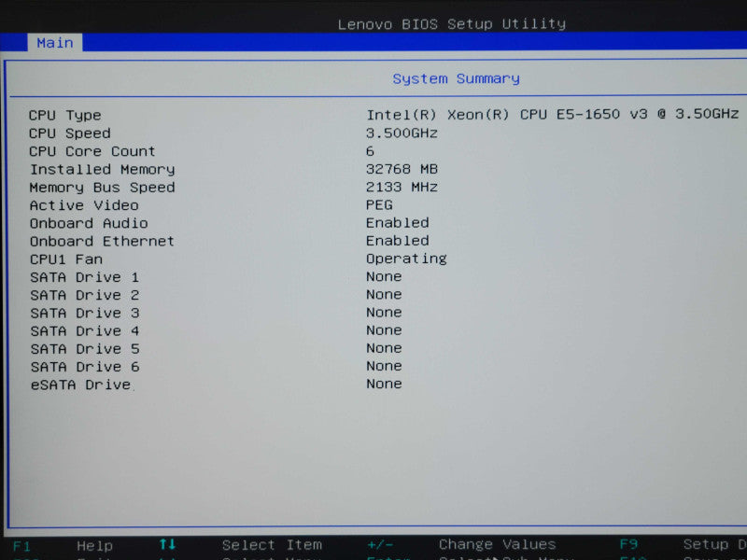Click the F9 key hint
Image resolution: width=747 pixels, height=560 pixels.
click(628, 544)
